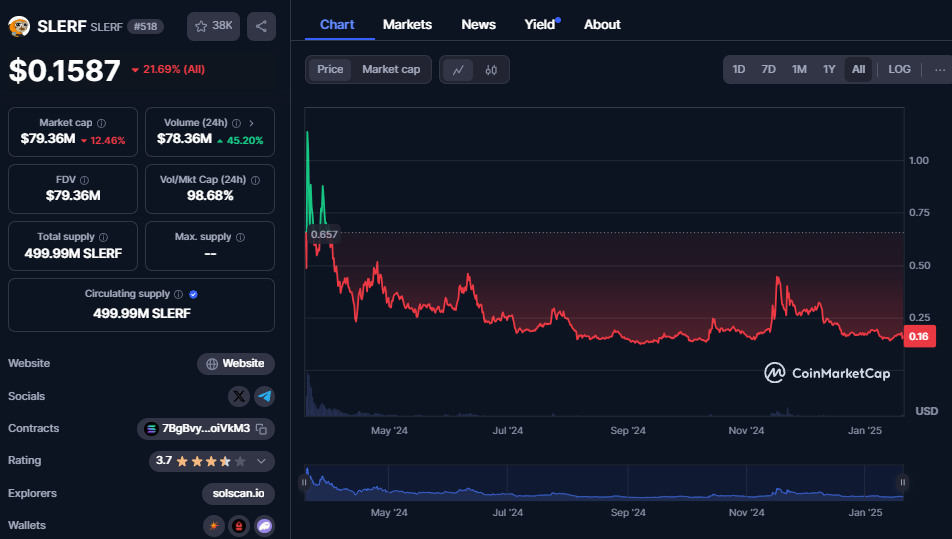
Task: Open SLERF's X (Twitter) profile
Action: (239, 396)
